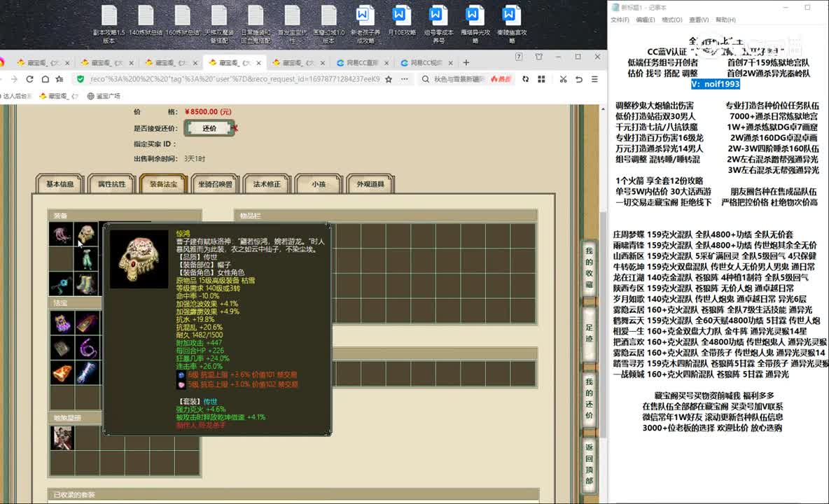The width and height of the screenshot is (829, 504).
Task: Open 我的收藏 side button
Action: click(x=589, y=267)
